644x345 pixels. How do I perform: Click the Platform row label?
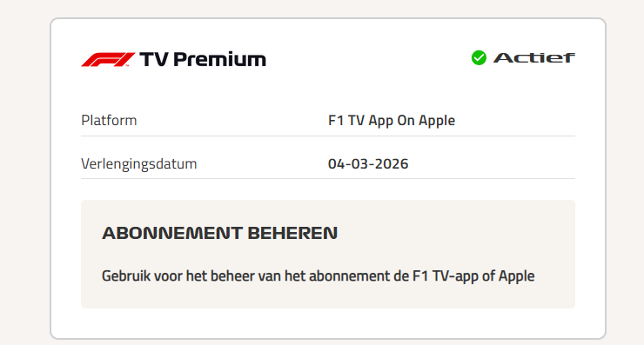point(109,120)
